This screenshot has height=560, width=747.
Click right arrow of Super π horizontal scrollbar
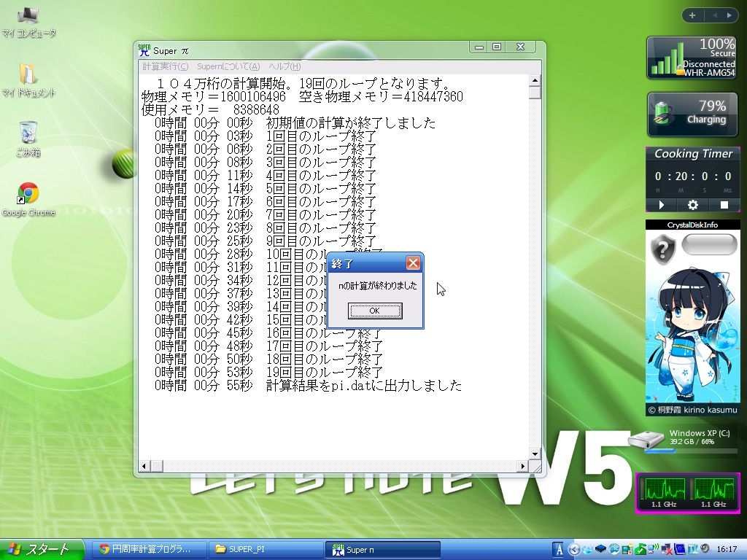523,466
